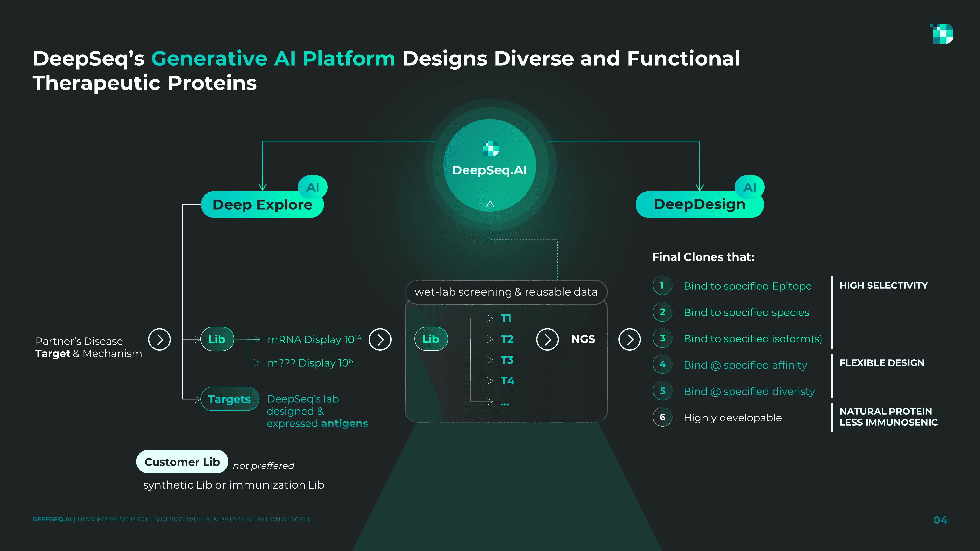980x551 pixels.
Task: Click arrow circle before NGS
Action: pos(547,339)
